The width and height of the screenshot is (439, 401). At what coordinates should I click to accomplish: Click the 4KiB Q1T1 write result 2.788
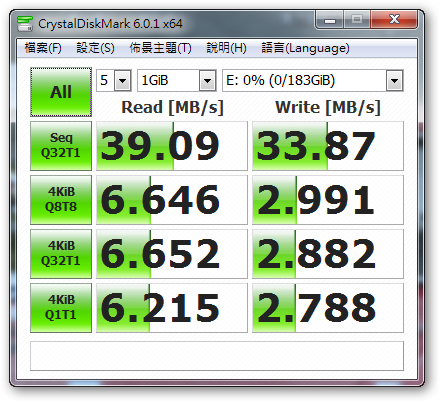pos(328,308)
